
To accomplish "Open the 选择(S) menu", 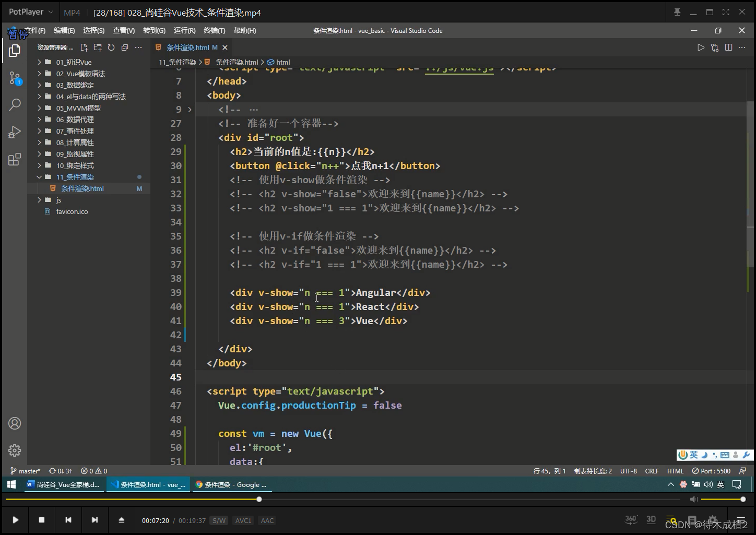I will point(93,31).
